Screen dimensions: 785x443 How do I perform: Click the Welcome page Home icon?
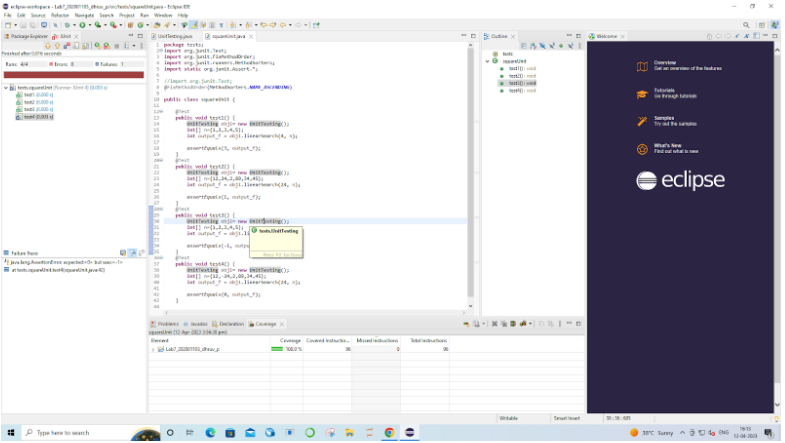(709, 36)
